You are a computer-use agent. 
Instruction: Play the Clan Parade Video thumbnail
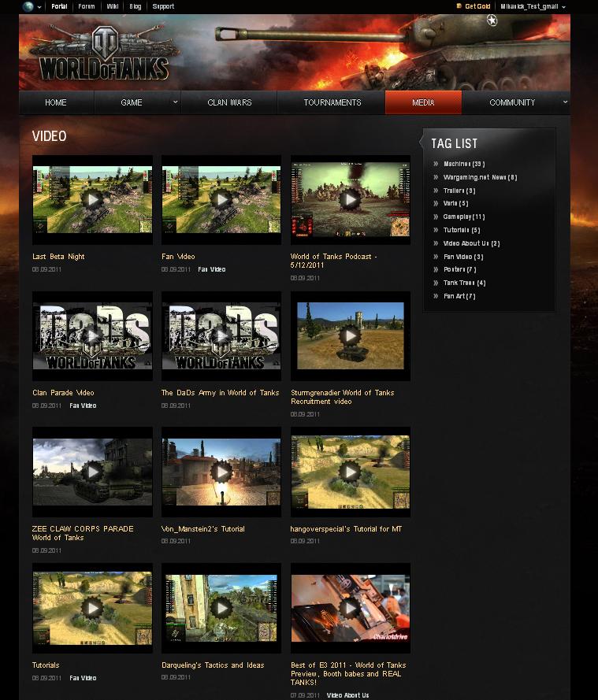click(92, 335)
